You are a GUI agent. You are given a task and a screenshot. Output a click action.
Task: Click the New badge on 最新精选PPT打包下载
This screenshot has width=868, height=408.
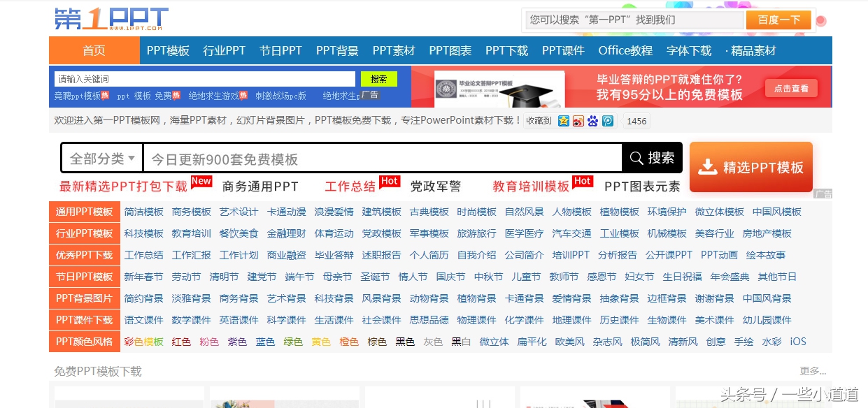203,180
